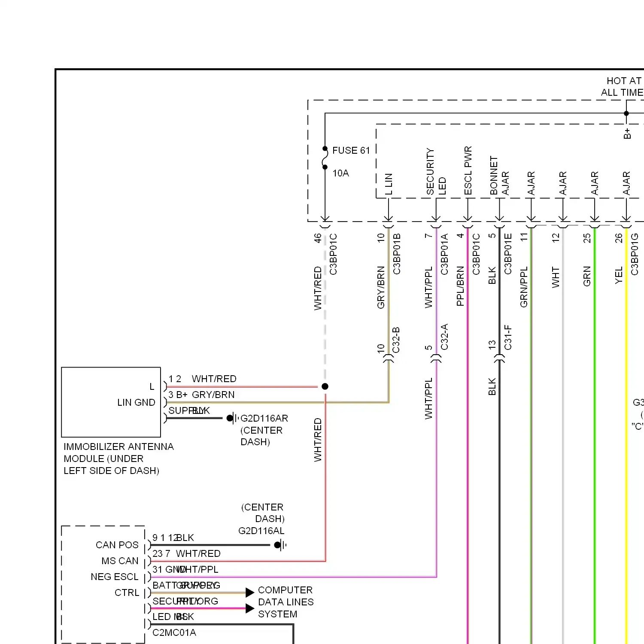Viewport: 644px width, 644px height.
Task: Select the WHT/RED splice junction dot
Action: (x=325, y=386)
